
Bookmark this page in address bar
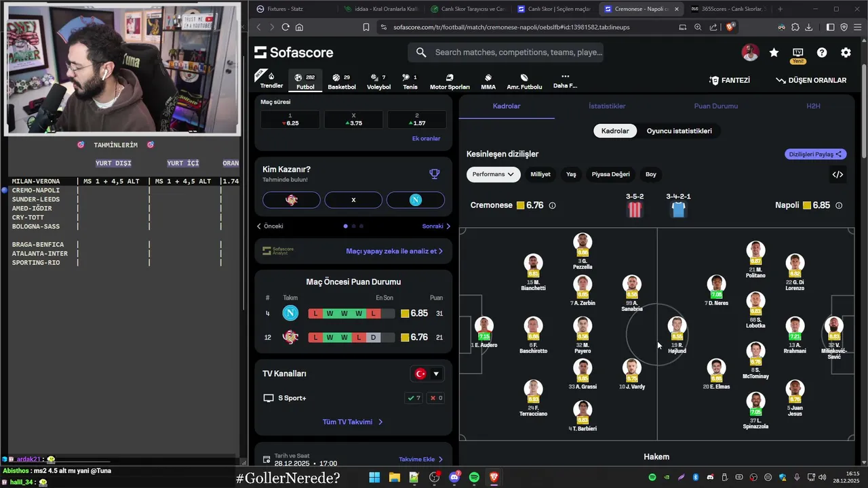[366, 27]
